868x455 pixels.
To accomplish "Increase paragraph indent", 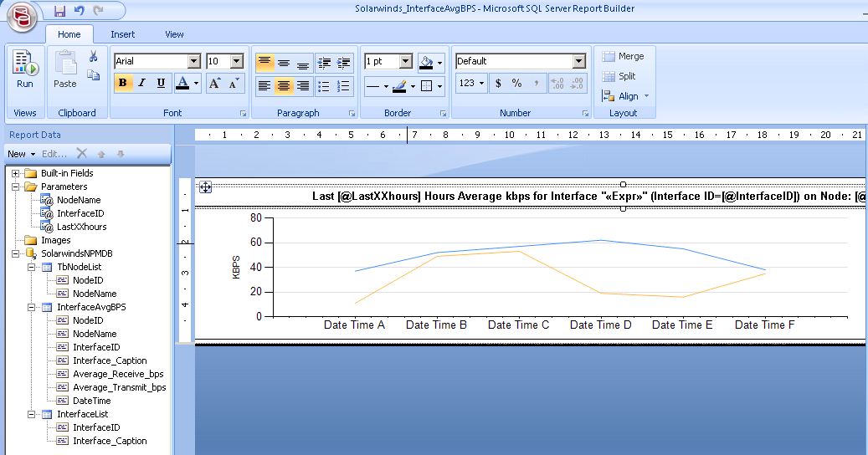I will (x=344, y=63).
